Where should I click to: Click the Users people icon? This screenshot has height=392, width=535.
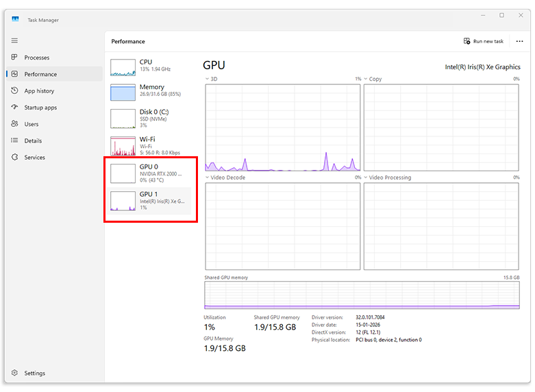pyautogui.click(x=14, y=123)
